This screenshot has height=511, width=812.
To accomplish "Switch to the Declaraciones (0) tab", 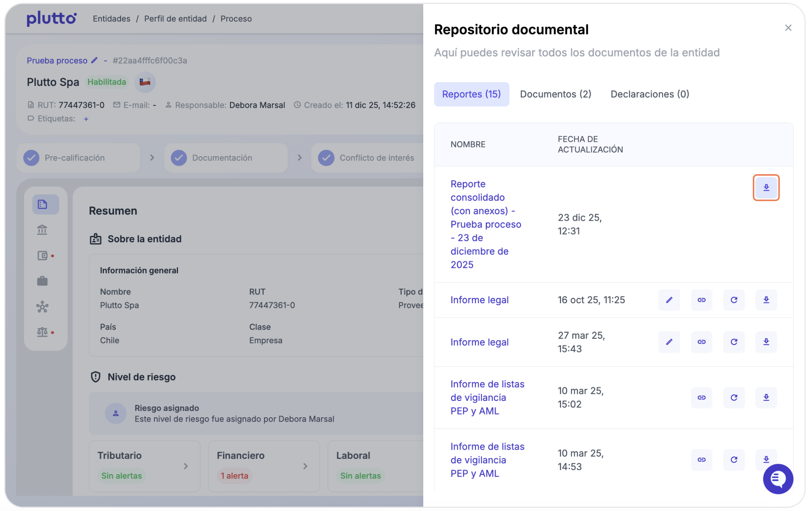I will coord(649,94).
